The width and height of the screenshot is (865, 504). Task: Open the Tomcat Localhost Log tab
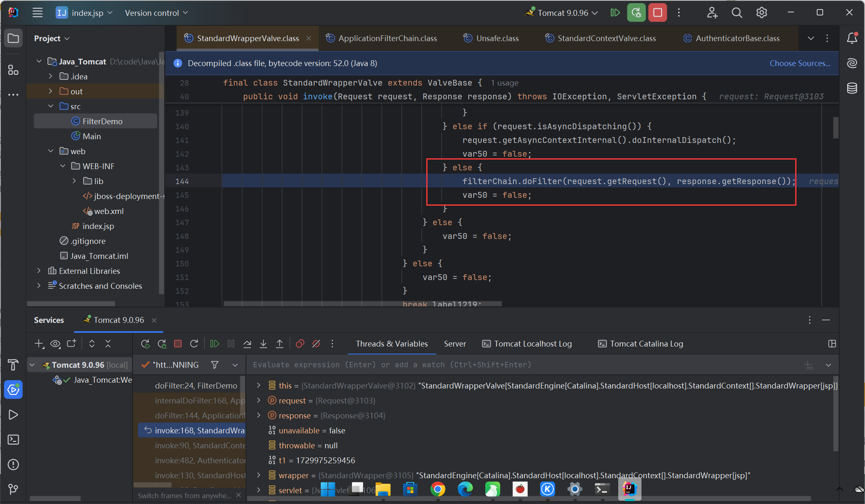point(527,344)
